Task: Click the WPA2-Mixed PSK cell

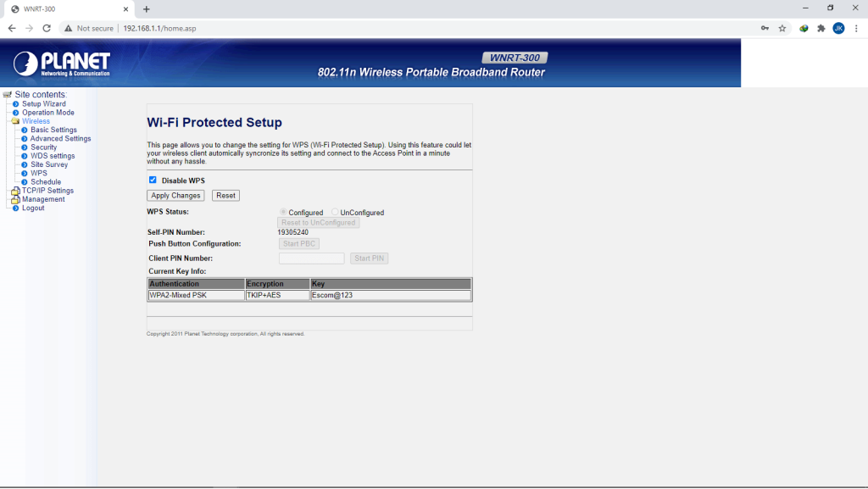Action: click(196, 296)
